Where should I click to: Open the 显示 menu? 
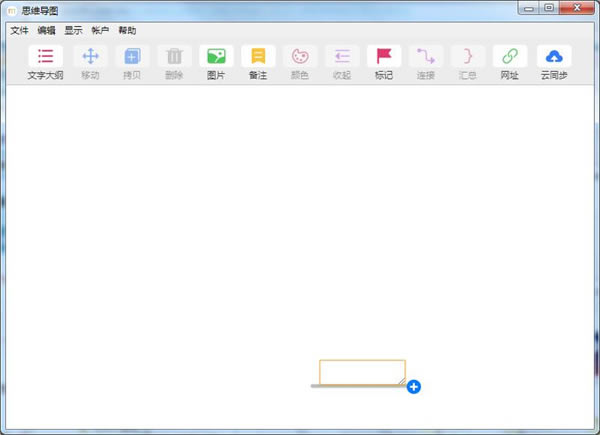[74, 30]
